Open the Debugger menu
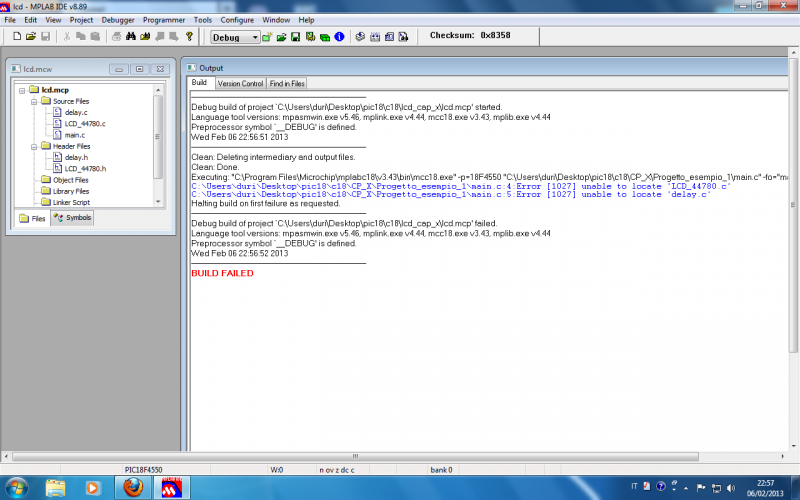The height and width of the screenshot is (500, 800). tap(118, 20)
